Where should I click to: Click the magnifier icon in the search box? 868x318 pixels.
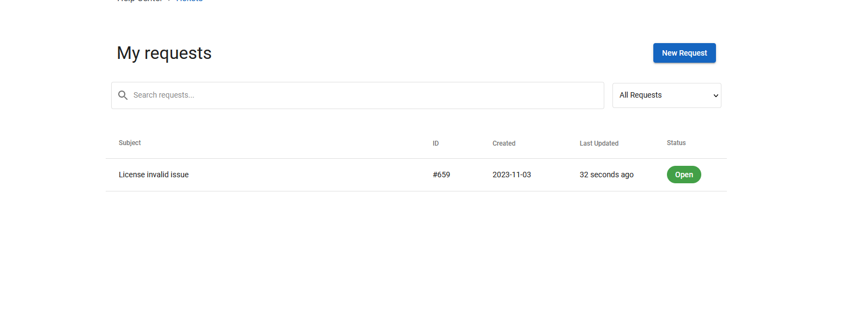click(x=123, y=95)
